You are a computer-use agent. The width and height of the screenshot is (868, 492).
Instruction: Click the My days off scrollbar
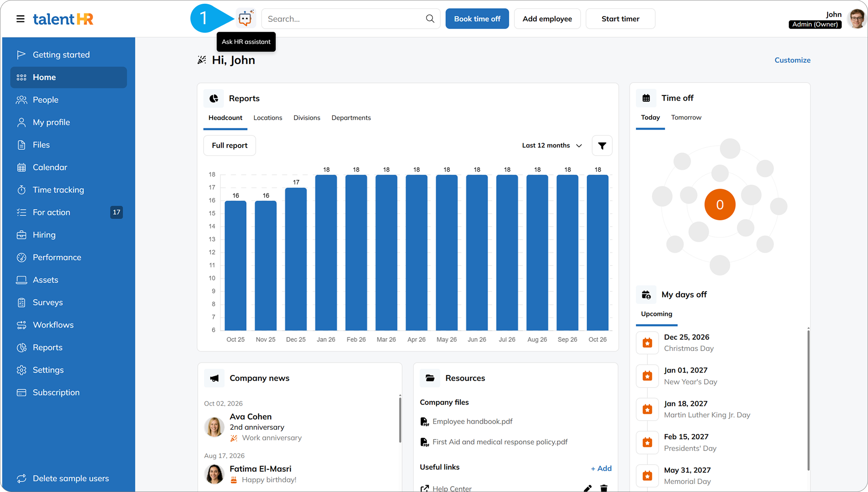coord(808,400)
